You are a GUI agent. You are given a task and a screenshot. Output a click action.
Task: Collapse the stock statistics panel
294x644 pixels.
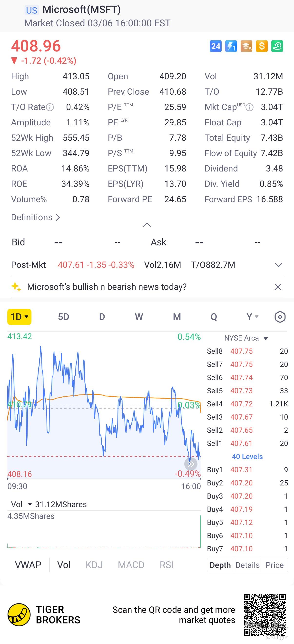click(x=147, y=225)
